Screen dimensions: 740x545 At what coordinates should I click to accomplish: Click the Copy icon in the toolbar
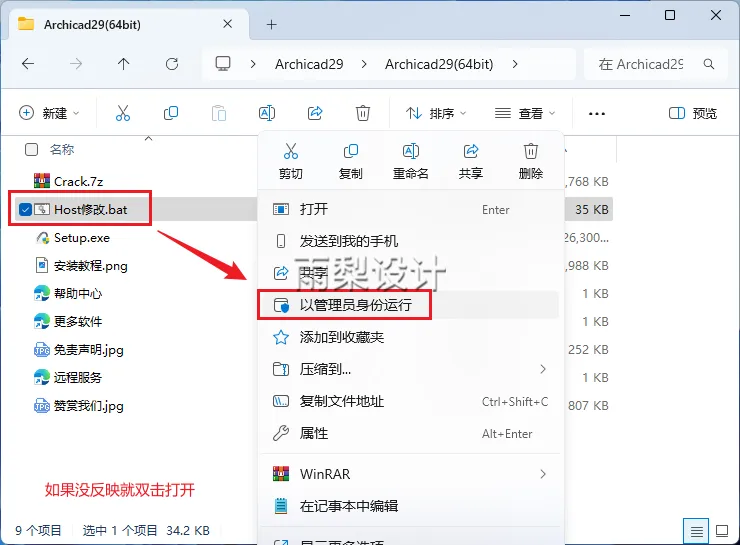[x=171, y=113]
